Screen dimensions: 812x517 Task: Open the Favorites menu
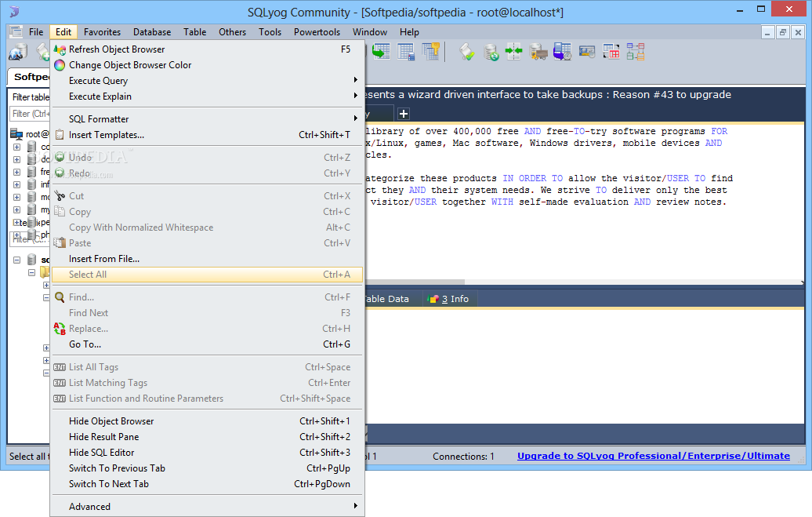point(102,32)
